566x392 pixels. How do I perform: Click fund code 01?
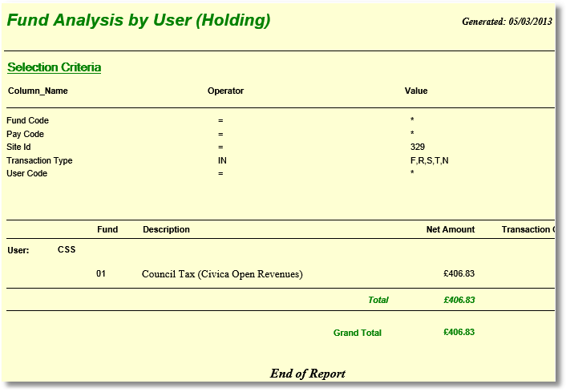pos(101,273)
